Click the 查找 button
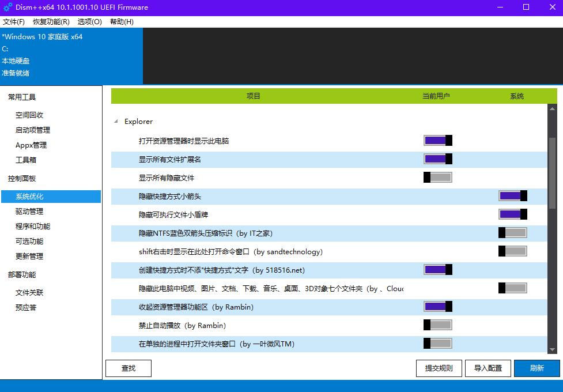This screenshot has width=563, height=392. (129, 368)
